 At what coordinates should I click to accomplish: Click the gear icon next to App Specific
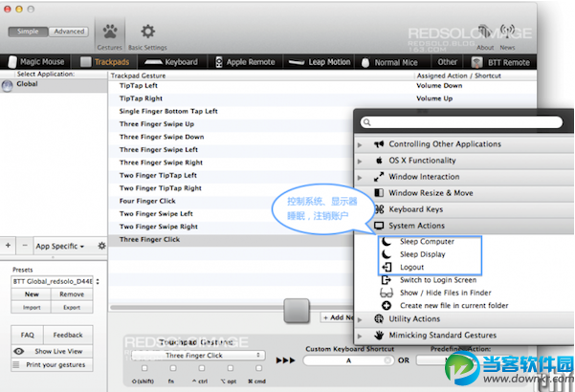coord(101,246)
